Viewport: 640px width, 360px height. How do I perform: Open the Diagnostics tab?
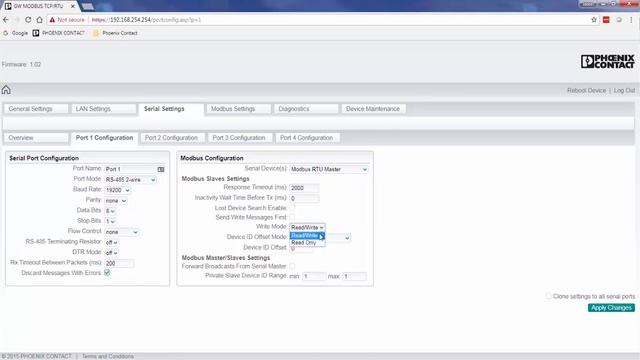click(306, 109)
